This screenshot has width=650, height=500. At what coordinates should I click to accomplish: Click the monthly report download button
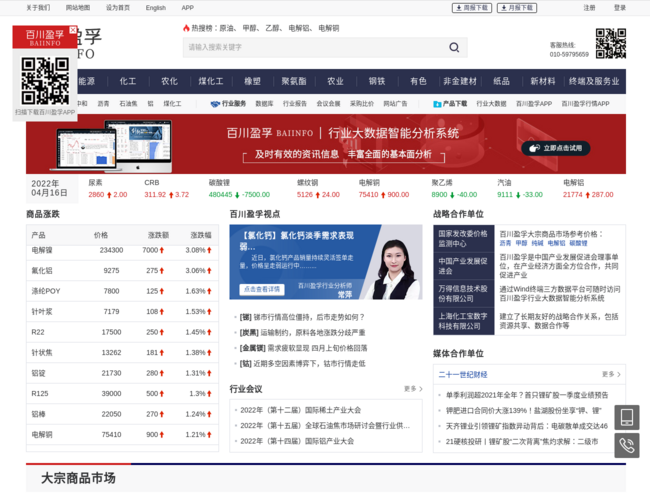516,8
